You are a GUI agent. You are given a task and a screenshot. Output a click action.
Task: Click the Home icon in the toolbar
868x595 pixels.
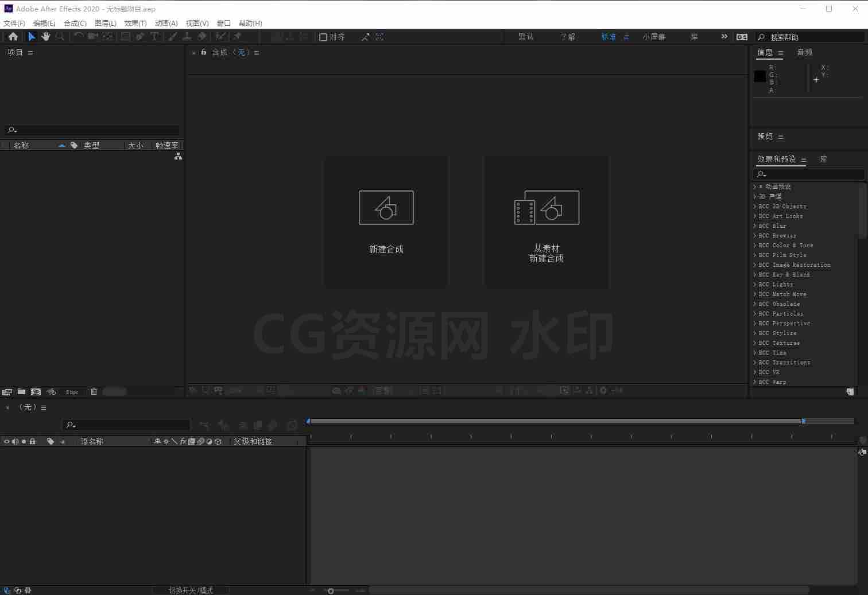[x=13, y=37]
